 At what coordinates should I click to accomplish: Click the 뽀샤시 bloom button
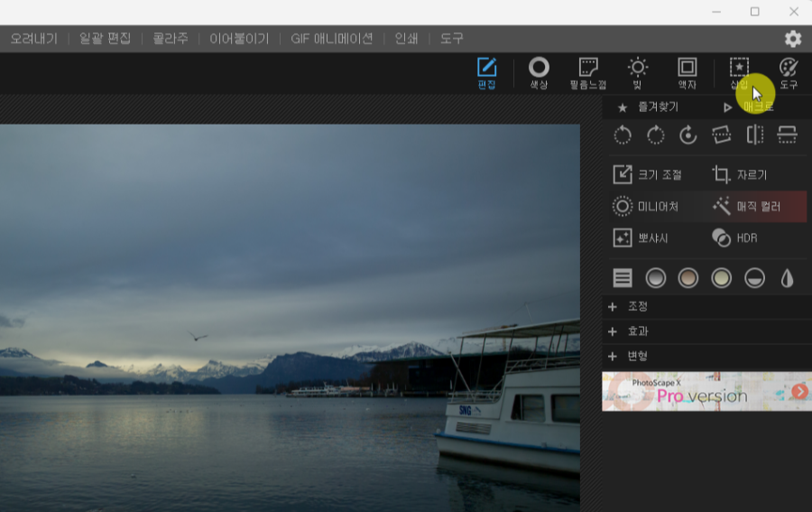(641, 237)
